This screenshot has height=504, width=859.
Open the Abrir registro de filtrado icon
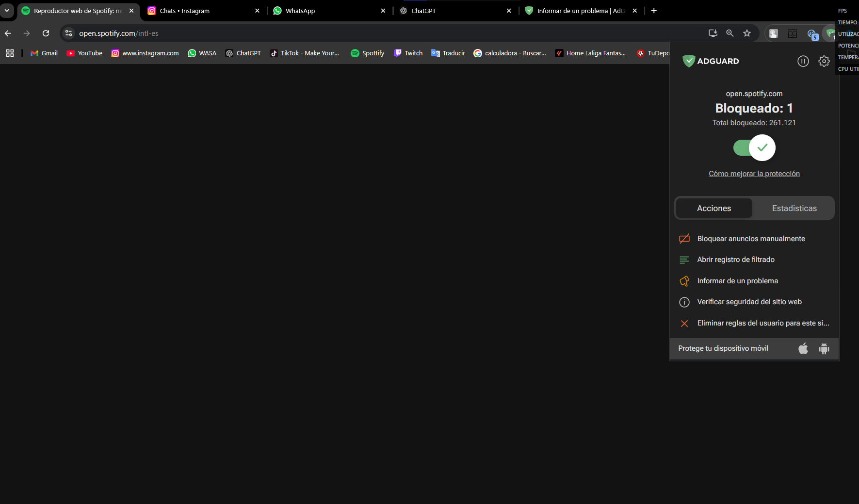pos(685,260)
